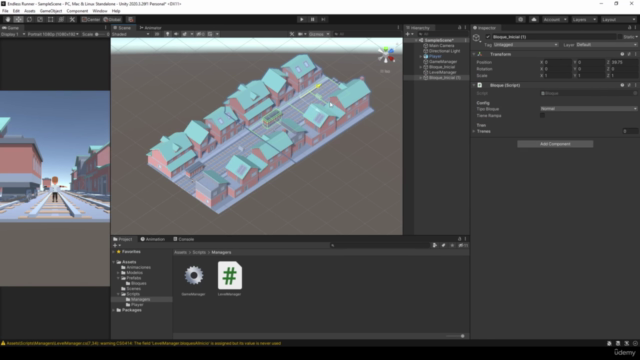Open the Account dropdown
Image resolution: width=640 pixels, height=360 pixels.
click(x=555, y=19)
